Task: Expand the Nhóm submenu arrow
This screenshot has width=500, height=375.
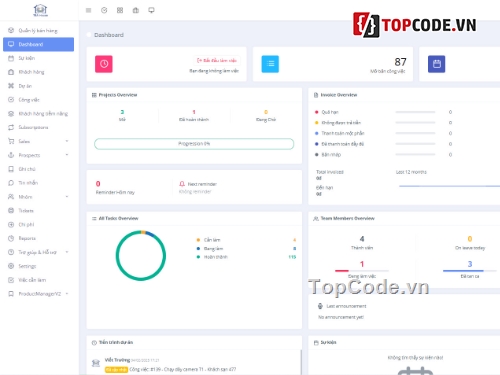Action: 67,197
